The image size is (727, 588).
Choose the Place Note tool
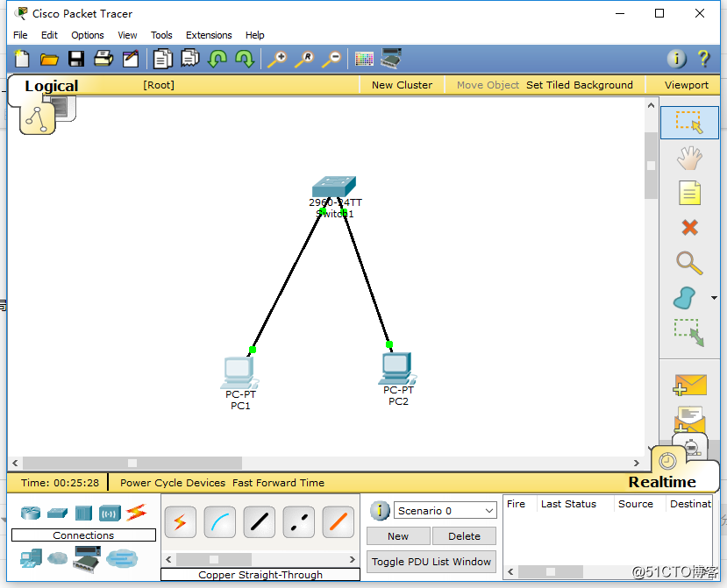pos(689,193)
